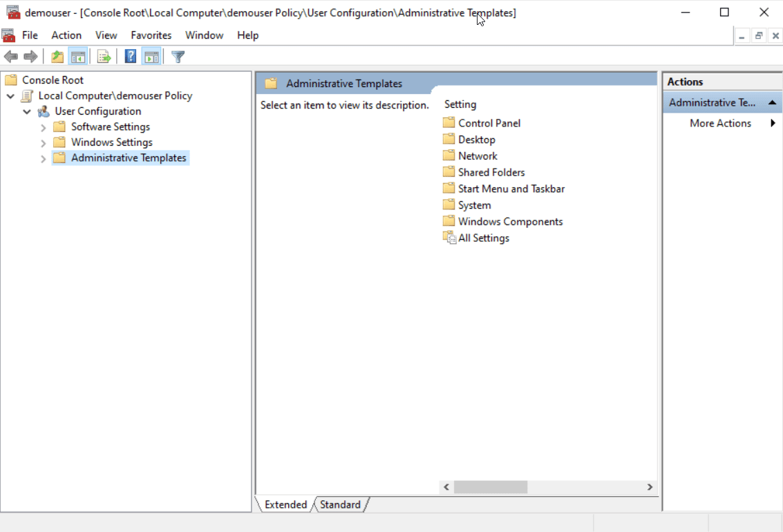
Task: Open the View menu
Action: tap(106, 35)
